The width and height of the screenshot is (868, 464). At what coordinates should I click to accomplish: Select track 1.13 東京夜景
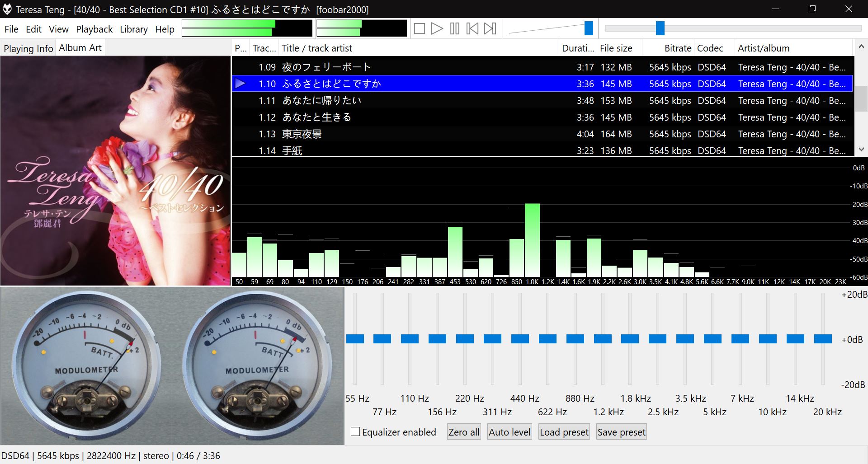[542, 134]
